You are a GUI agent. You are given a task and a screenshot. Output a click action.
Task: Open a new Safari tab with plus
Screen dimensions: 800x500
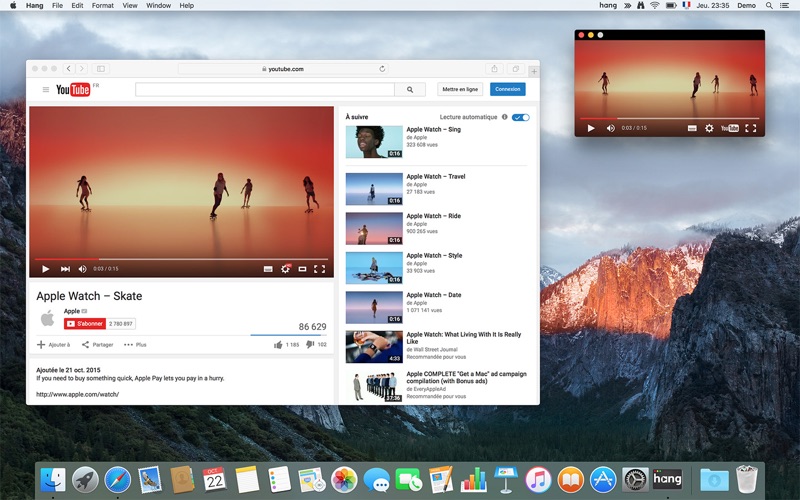click(534, 71)
